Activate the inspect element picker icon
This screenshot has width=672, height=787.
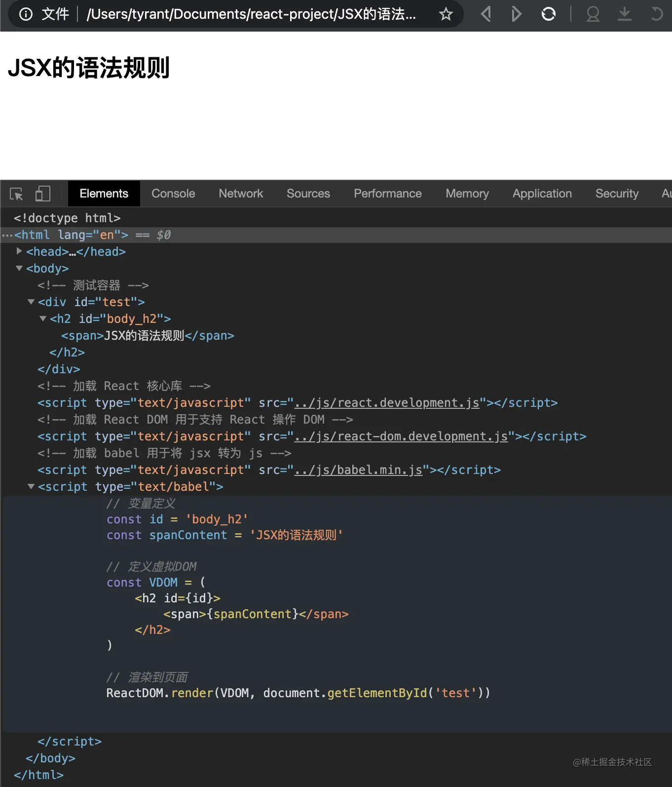[16, 194]
